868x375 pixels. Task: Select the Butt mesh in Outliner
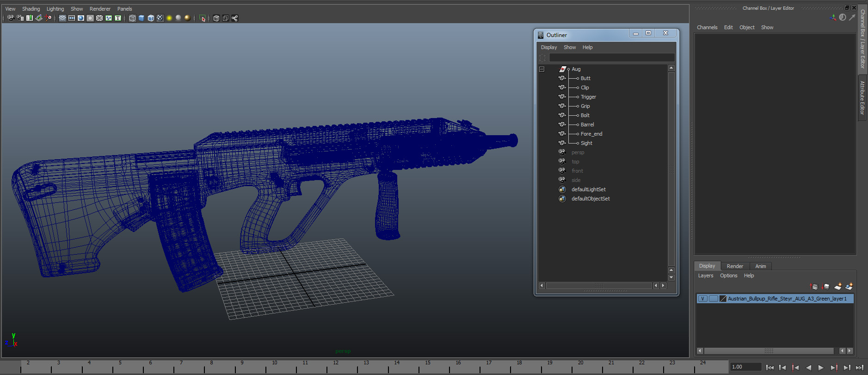coord(585,78)
